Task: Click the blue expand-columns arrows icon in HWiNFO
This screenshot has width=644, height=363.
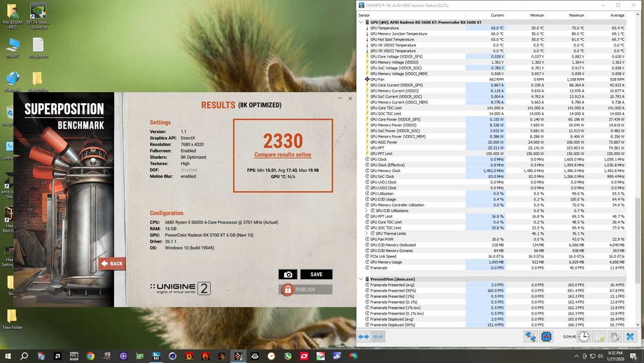Action: coord(364,337)
